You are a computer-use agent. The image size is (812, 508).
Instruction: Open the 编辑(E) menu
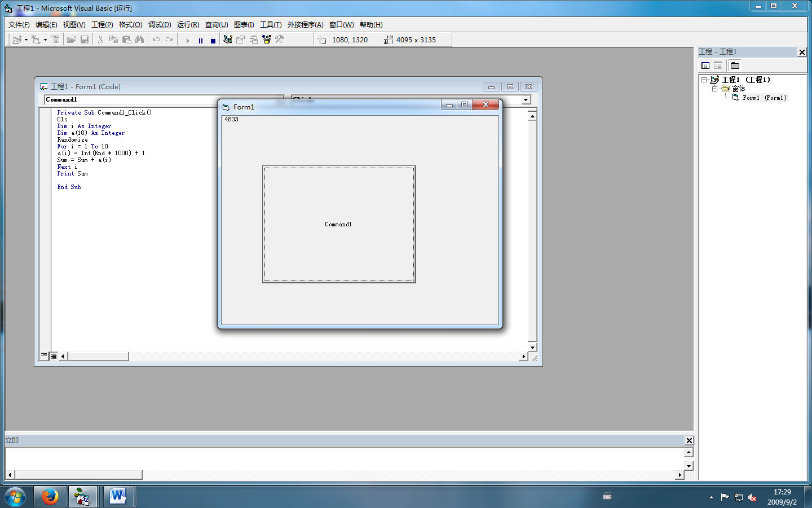point(46,25)
